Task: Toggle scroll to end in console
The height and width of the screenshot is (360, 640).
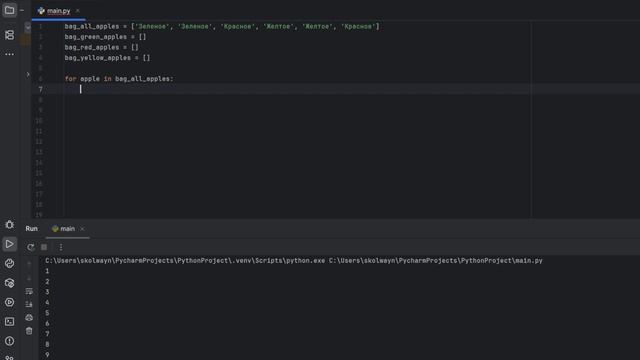Action: [29, 304]
